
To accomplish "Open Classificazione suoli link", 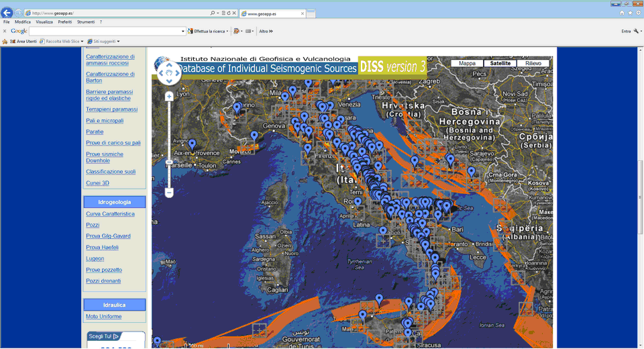I will coord(111,172).
